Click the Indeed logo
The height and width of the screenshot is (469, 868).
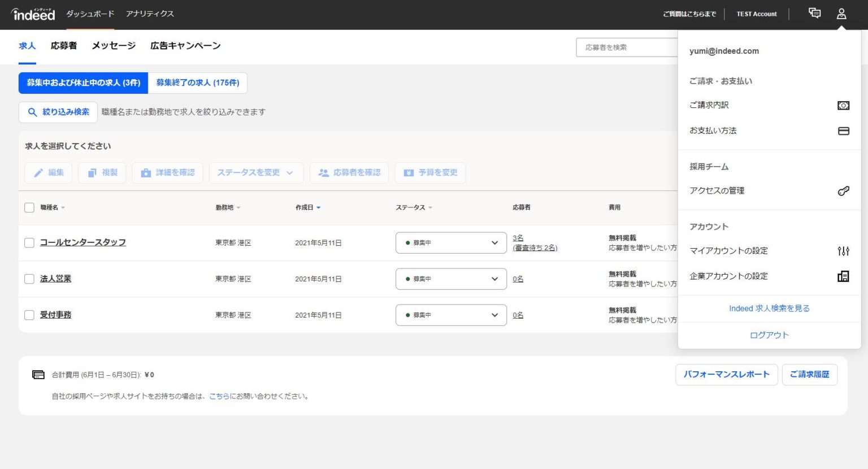pos(32,15)
